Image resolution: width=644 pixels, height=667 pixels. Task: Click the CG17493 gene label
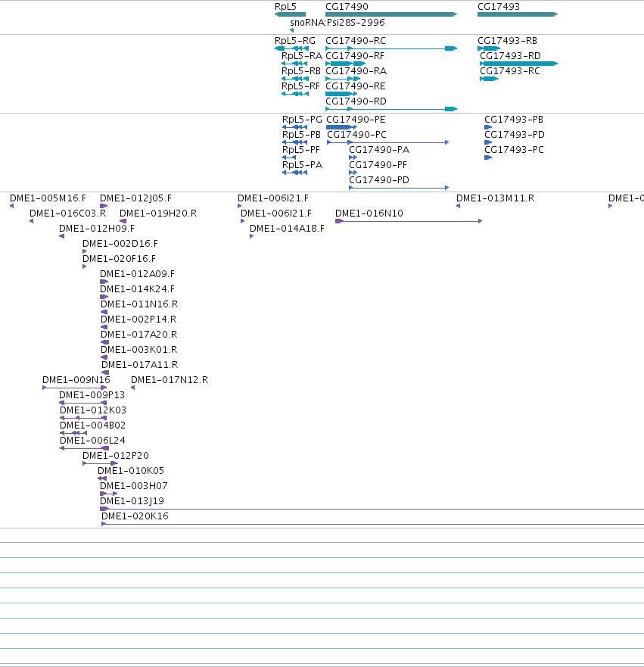[498, 6]
